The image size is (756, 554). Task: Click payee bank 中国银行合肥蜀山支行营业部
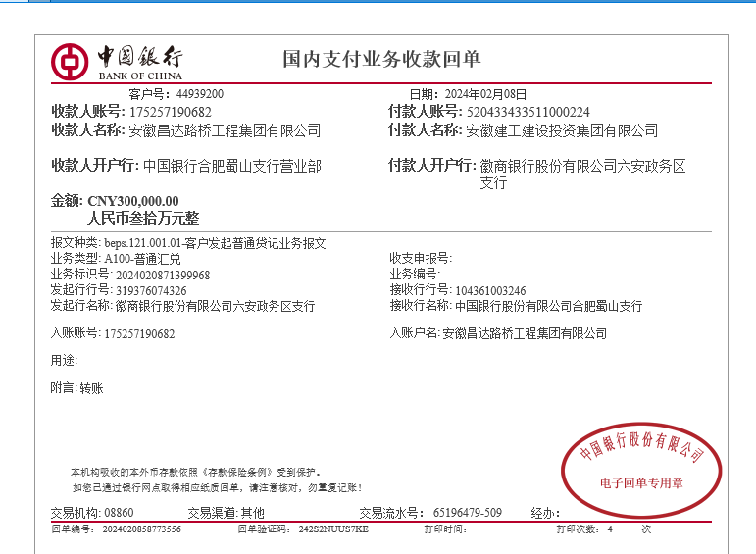pos(231,166)
